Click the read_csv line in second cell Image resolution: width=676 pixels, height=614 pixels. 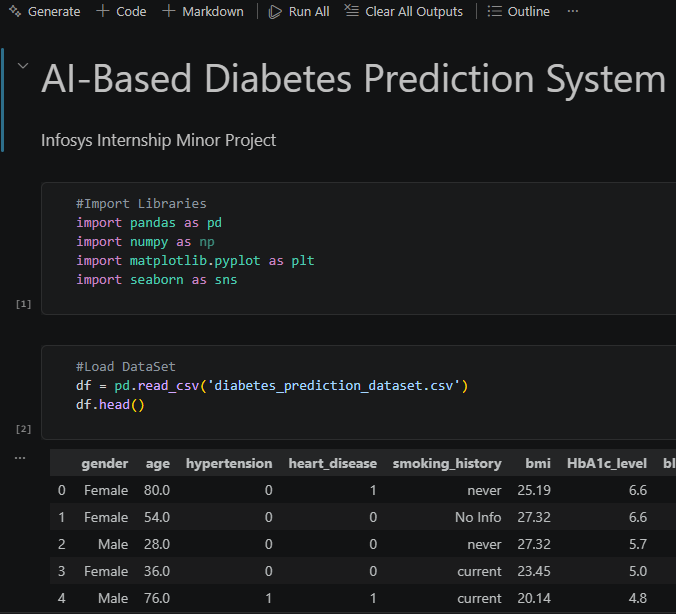(272, 385)
